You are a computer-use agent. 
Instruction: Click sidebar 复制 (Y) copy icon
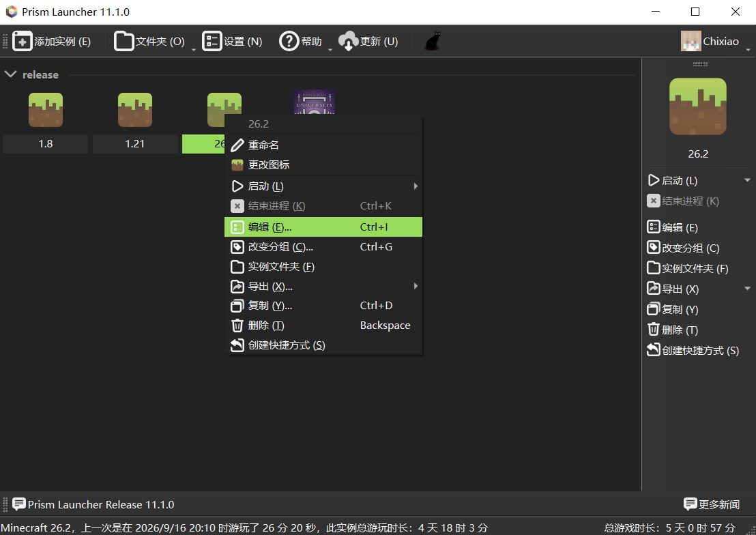[x=653, y=309]
